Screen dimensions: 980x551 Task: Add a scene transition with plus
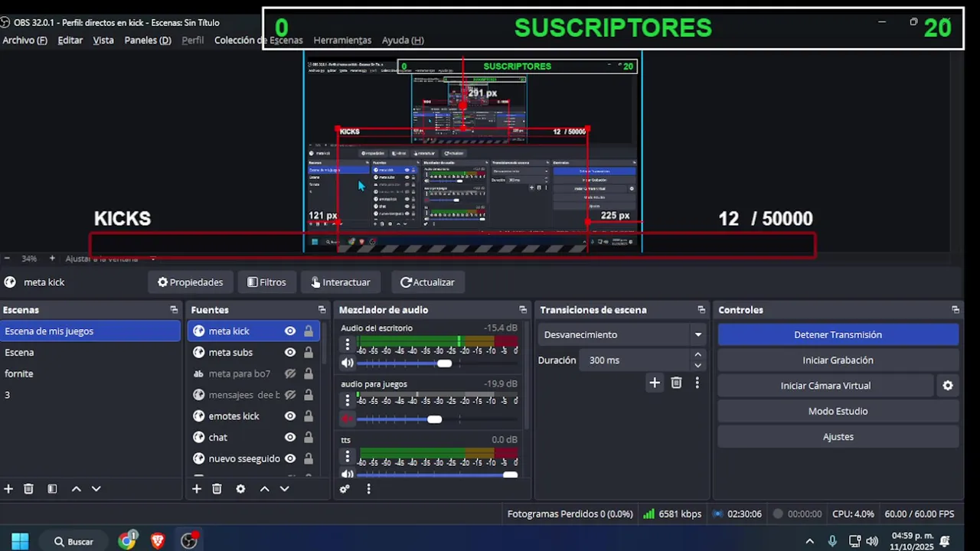pos(655,383)
